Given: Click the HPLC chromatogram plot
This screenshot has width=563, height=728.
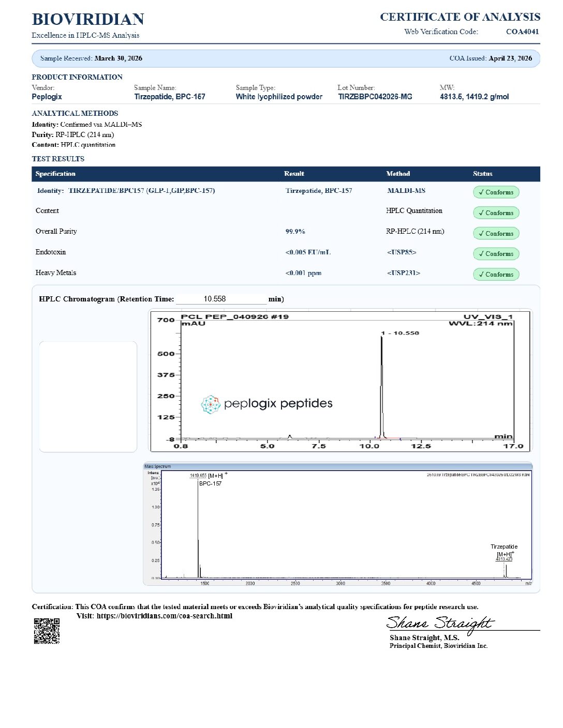Looking at the screenshot, I should (x=340, y=381).
